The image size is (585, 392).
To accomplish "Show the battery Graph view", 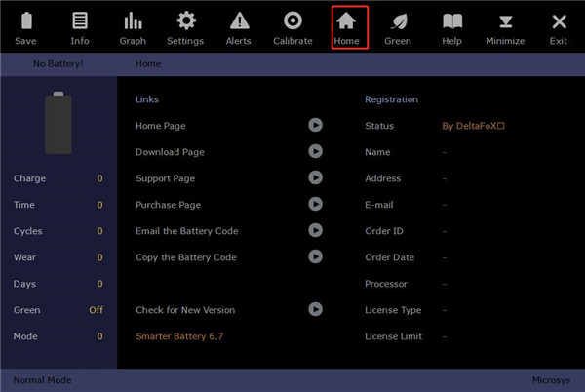I will pos(132,27).
